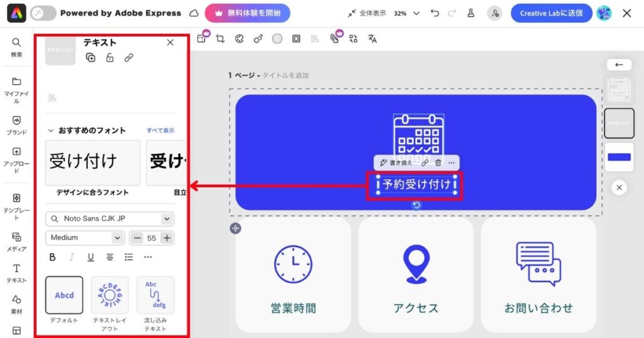Viewport: 644px width, 338px height.
Task: Click the duplicate icon in text panel
Action: click(x=91, y=58)
